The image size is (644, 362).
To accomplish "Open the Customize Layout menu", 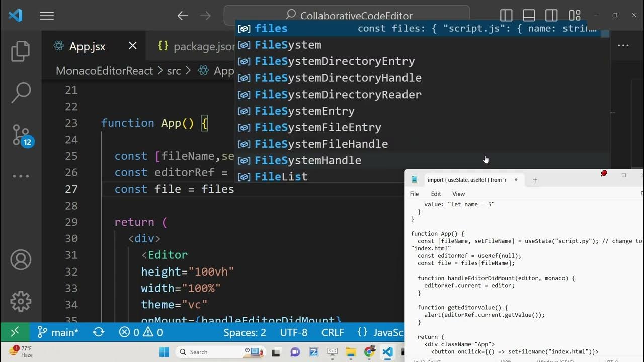I will coord(574,16).
